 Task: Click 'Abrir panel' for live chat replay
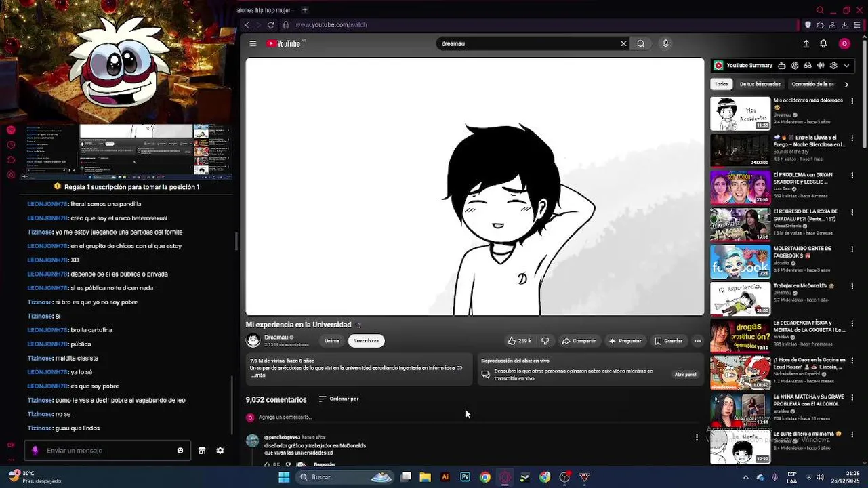tap(685, 374)
